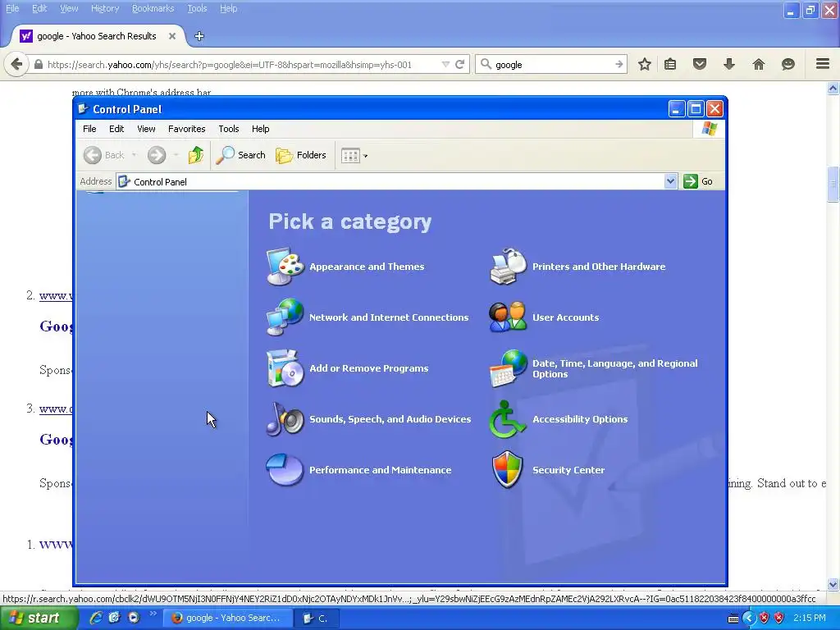Bookmark this page with star icon

pos(645,65)
